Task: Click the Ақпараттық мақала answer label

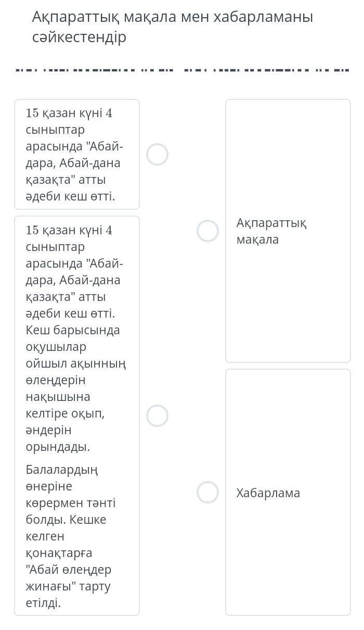Action: click(x=271, y=231)
